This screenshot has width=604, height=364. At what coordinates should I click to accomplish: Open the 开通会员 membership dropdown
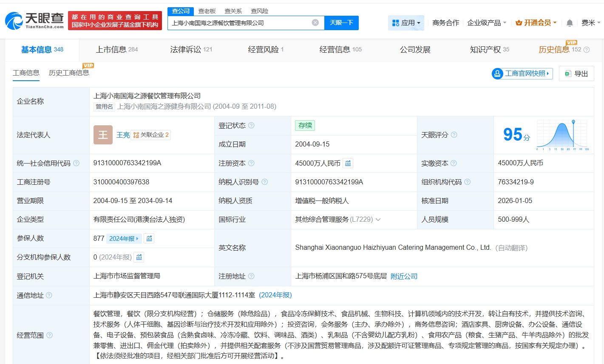(x=536, y=23)
